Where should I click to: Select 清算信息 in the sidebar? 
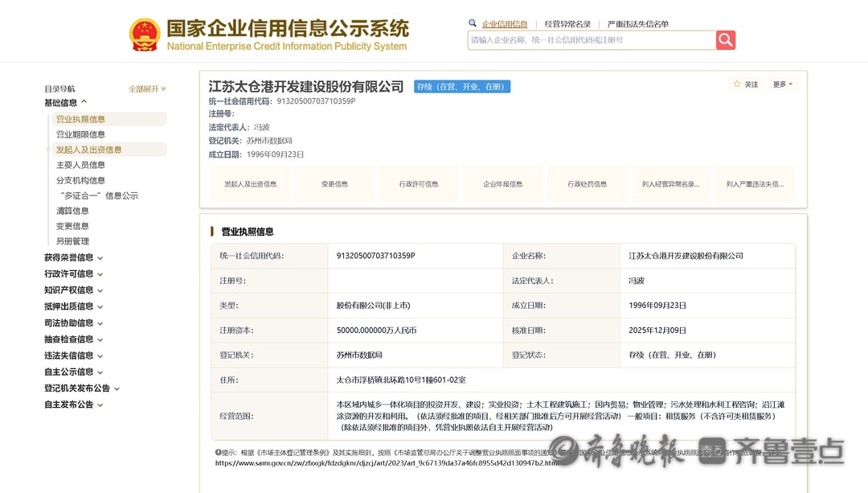[72, 211]
